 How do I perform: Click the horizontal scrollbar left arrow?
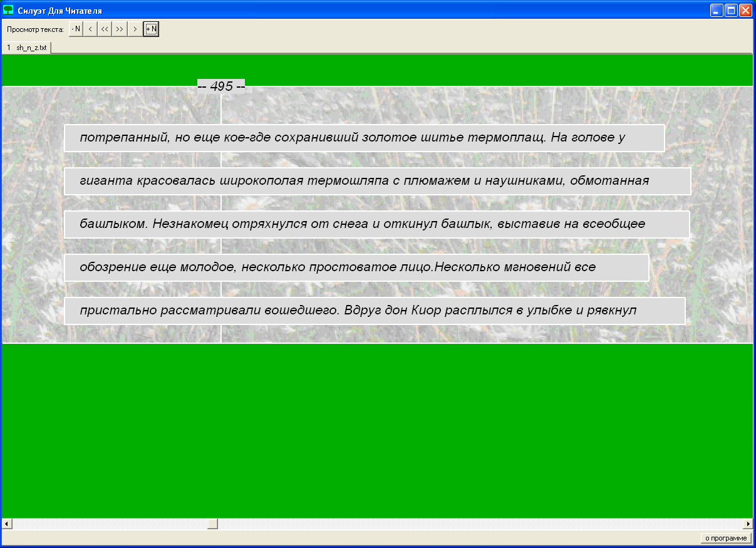(6, 524)
